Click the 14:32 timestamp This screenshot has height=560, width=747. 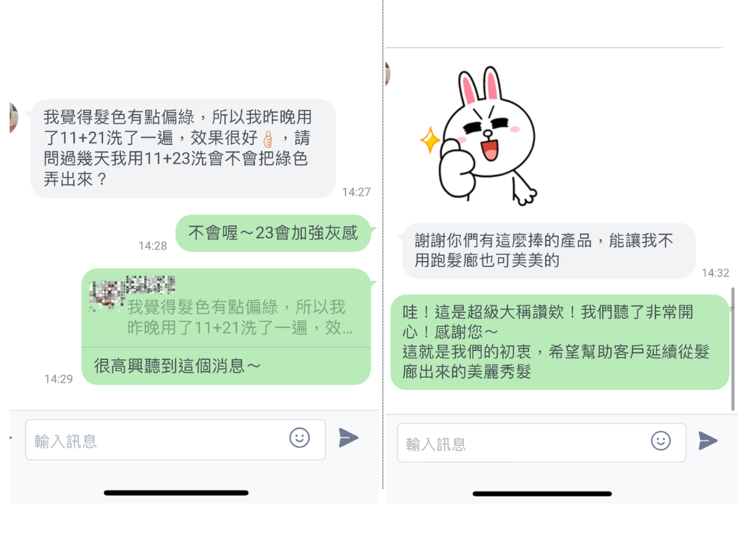[x=715, y=273]
